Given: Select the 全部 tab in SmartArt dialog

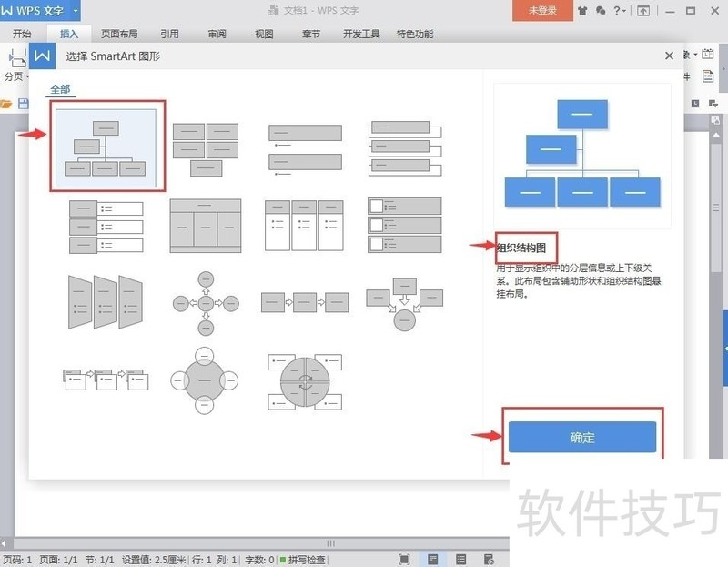Looking at the screenshot, I should coord(60,89).
